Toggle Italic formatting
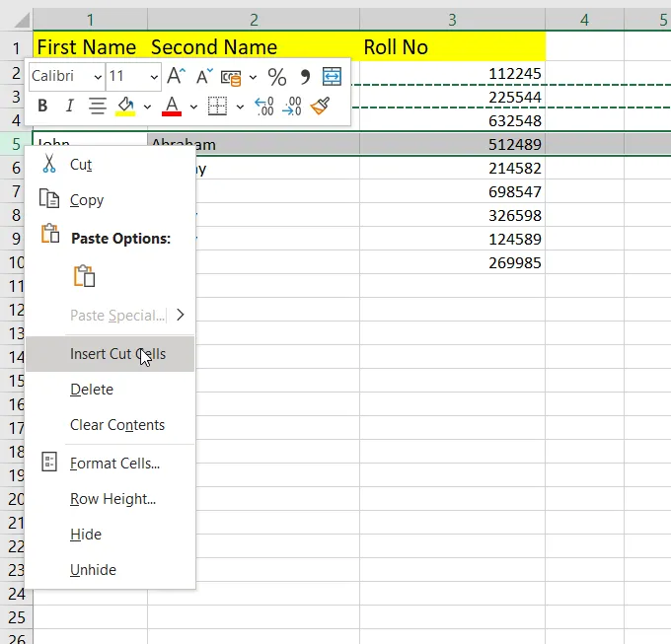Image resolution: width=671 pixels, height=644 pixels. pyautogui.click(x=69, y=106)
